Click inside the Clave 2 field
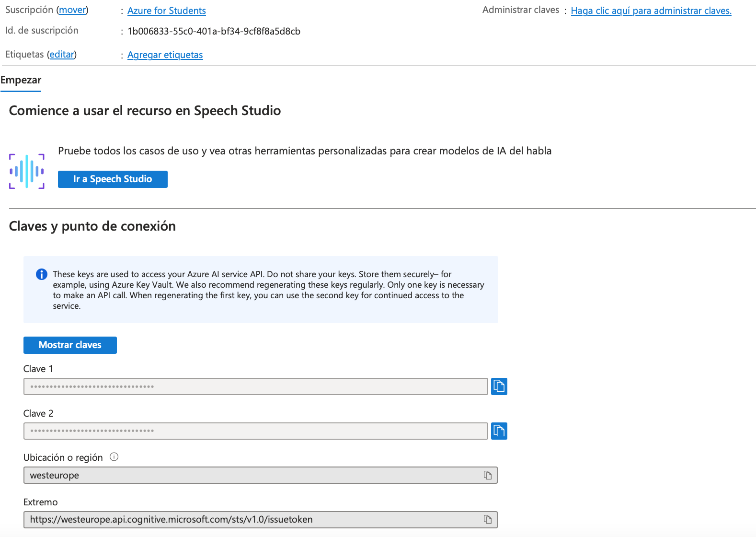 [x=255, y=431]
